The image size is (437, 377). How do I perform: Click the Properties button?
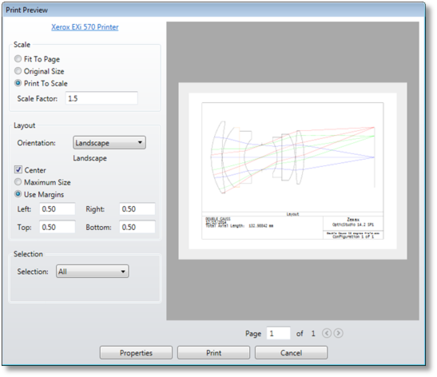click(136, 353)
